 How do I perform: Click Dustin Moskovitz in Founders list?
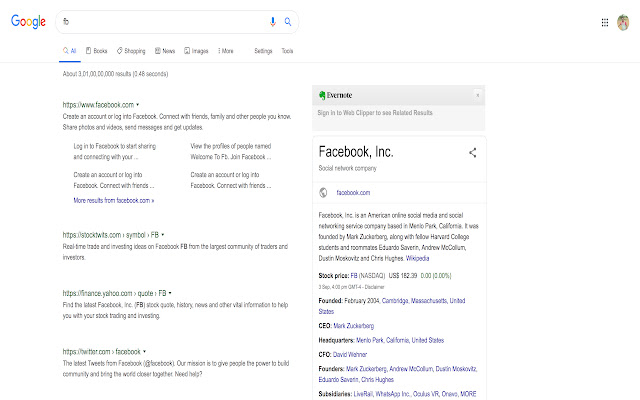coord(456,369)
